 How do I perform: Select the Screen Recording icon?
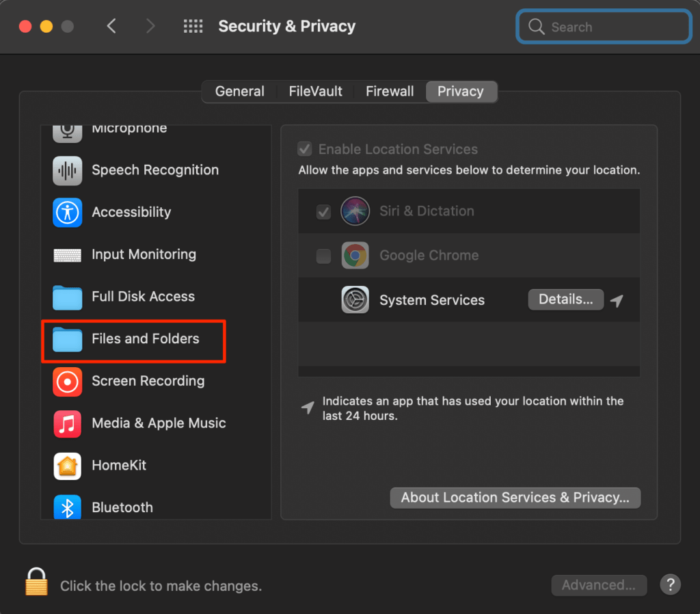(66, 381)
